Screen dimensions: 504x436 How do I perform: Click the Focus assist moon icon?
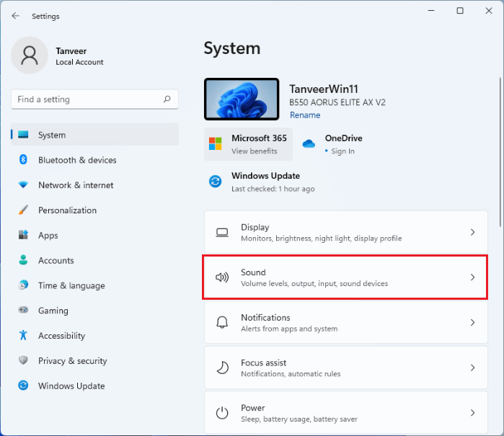click(222, 368)
